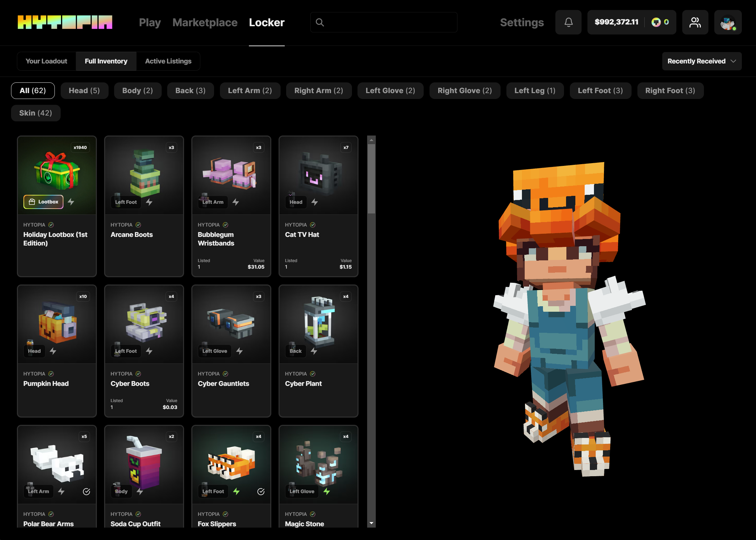Click the lightning bolt on Fox Slippers
This screenshot has width=756, height=540.
tap(236, 491)
